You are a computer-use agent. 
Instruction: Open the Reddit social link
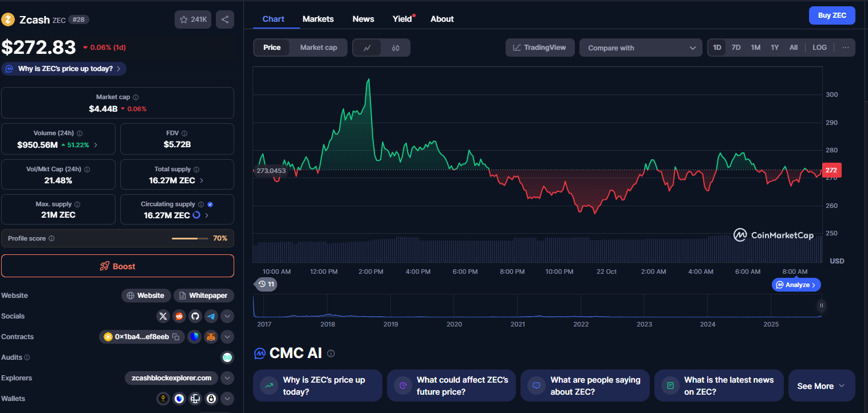tap(179, 316)
